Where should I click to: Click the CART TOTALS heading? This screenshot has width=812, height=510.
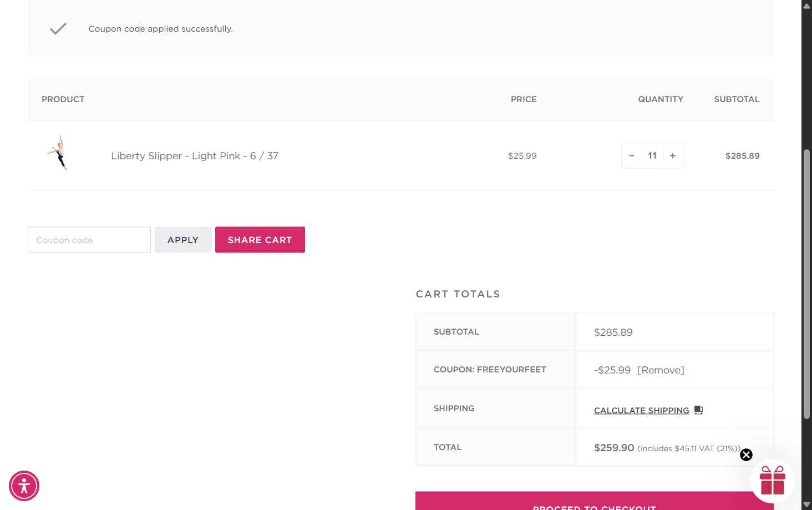click(458, 294)
